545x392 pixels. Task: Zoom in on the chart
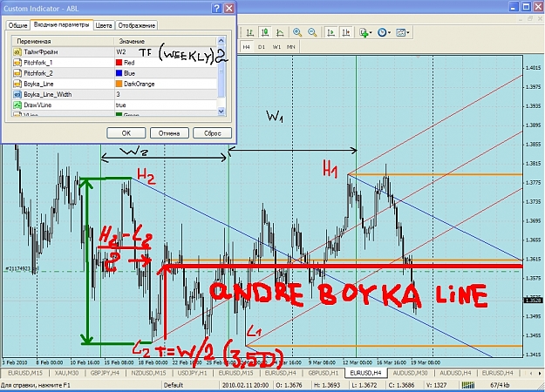coord(297,32)
